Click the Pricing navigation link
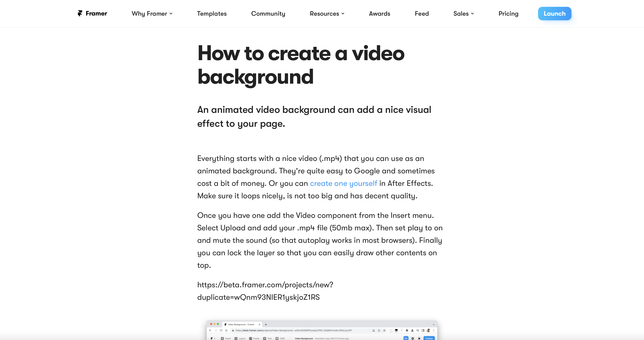Viewport: 644px width, 340px height. point(509,14)
